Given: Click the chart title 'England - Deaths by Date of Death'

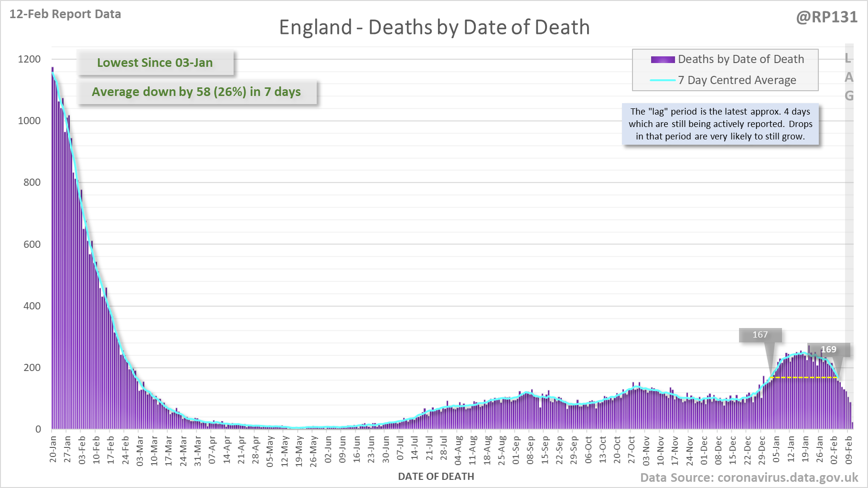Looking at the screenshot, I should (434, 27).
